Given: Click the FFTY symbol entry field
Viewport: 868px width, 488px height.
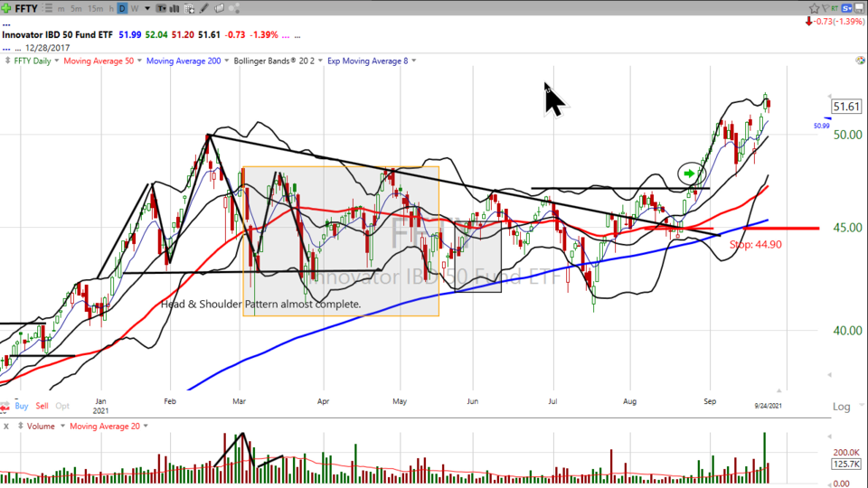Looking at the screenshot, I should coord(31,8).
